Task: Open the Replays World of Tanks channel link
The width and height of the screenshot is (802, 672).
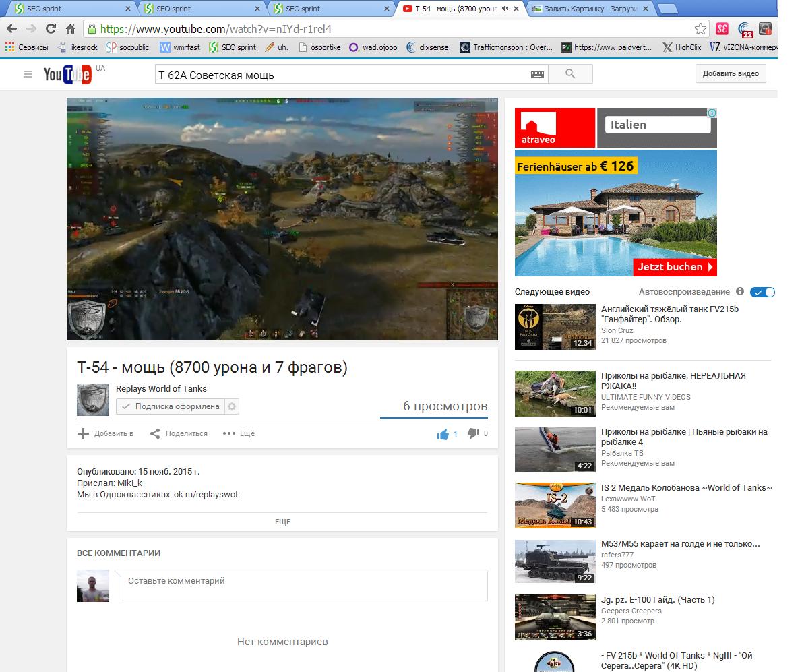Action: (x=161, y=388)
